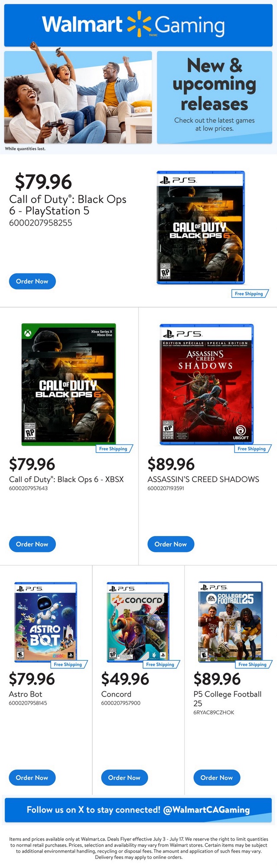The width and height of the screenshot is (277, 868).
Task: Click Order Now for Black Ops 6 XBSX
Action: (32, 544)
